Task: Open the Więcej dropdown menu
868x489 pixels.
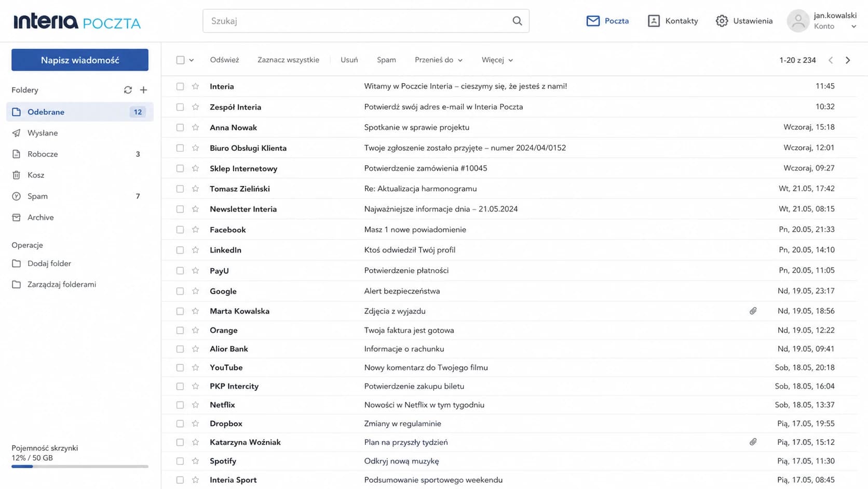Action: (497, 60)
